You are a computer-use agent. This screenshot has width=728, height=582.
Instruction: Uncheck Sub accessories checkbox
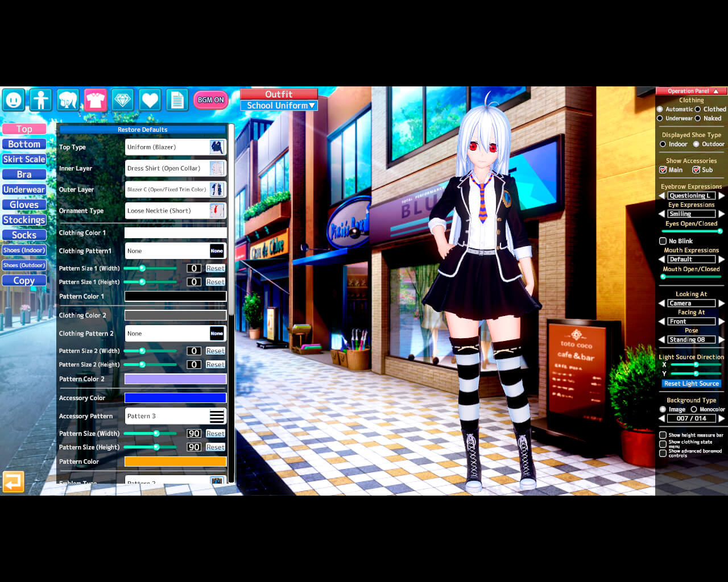pos(696,170)
